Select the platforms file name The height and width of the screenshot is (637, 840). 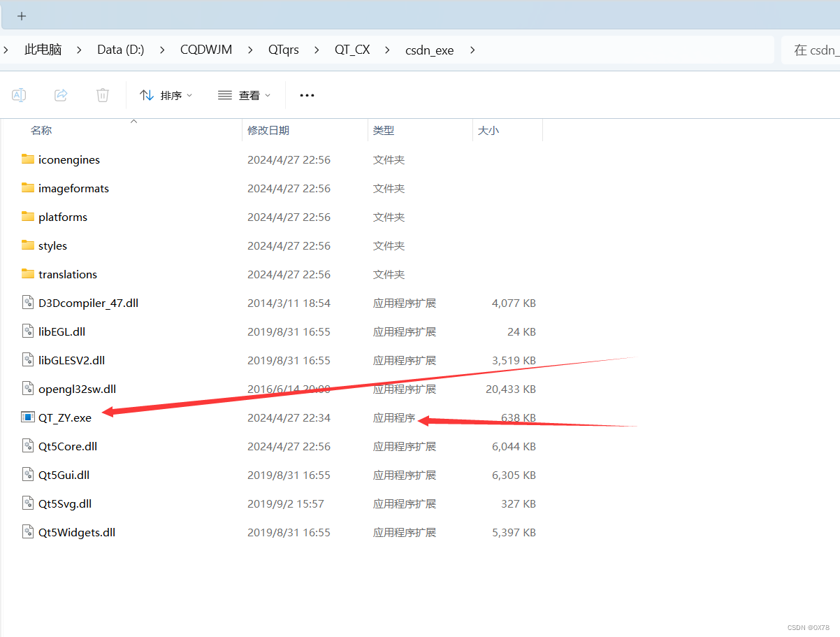(x=63, y=217)
